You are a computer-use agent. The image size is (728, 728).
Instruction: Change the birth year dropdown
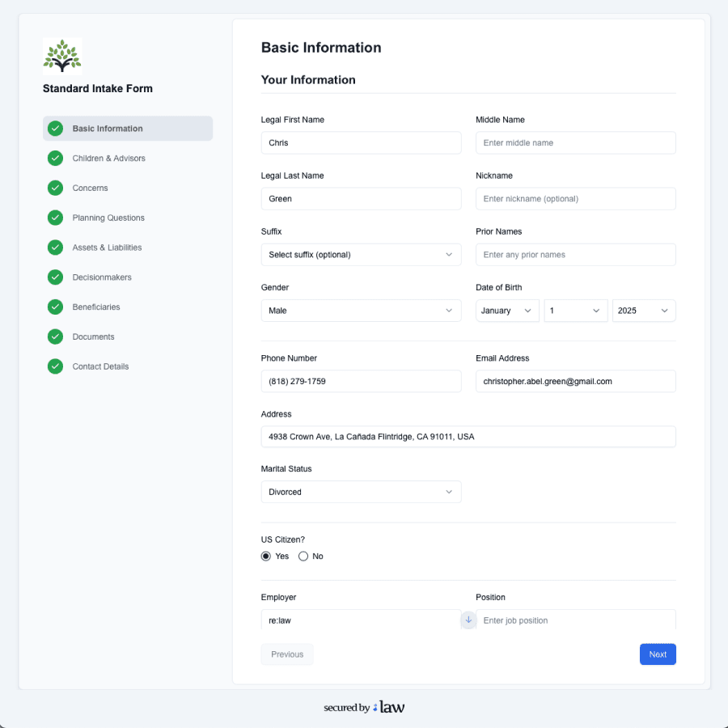pyautogui.click(x=643, y=311)
